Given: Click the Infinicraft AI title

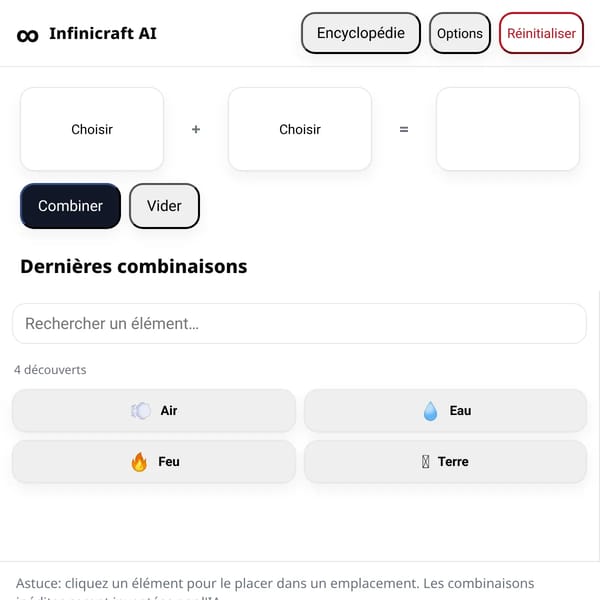Looking at the screenshot, I should 103,33.
